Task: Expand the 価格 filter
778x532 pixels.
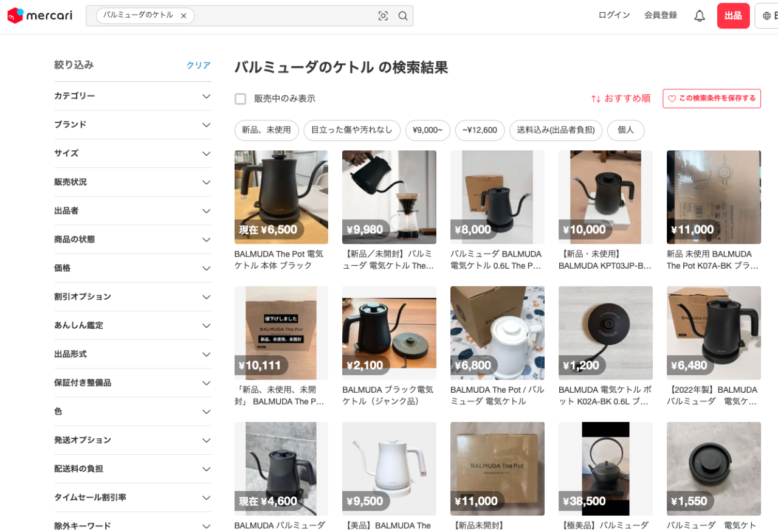Action: click(x=133, y=268)
